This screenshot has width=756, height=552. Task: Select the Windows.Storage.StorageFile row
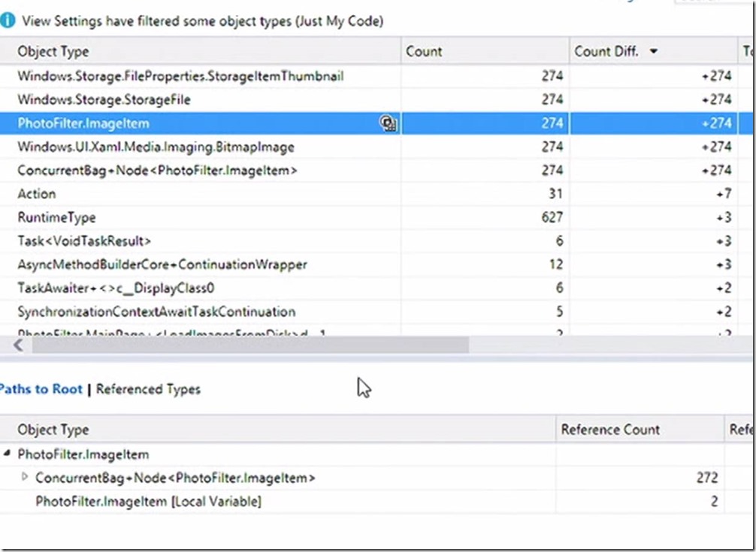376,100
